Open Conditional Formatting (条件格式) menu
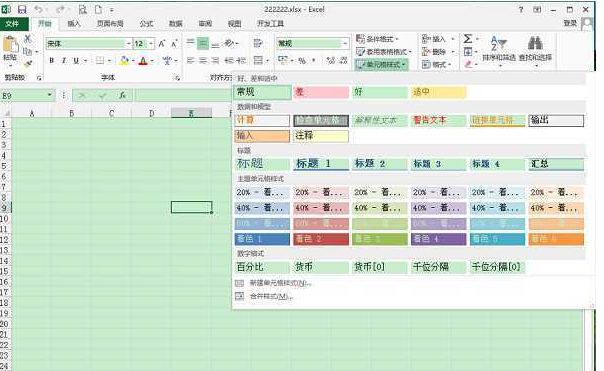This screenshot has height=371, width=604. point(378,39)
